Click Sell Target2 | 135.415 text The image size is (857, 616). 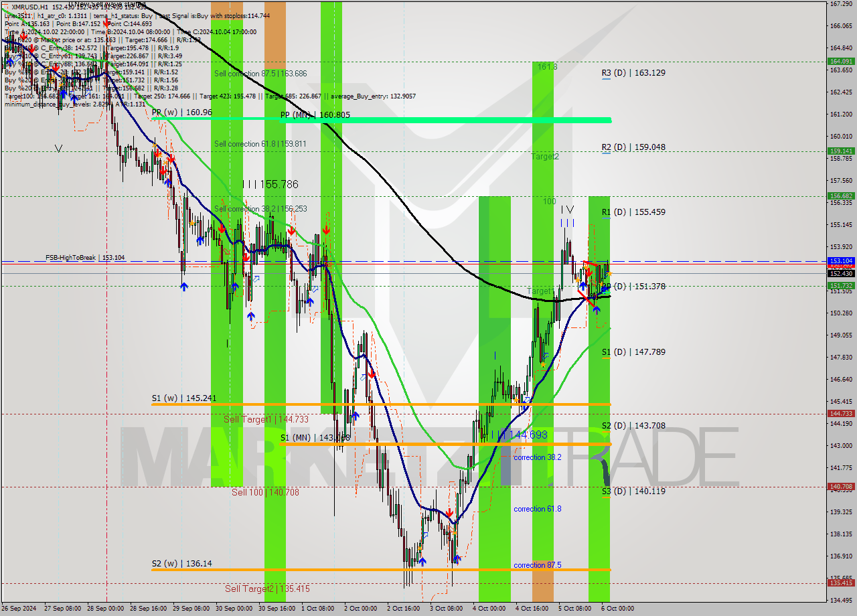(267, 589)
